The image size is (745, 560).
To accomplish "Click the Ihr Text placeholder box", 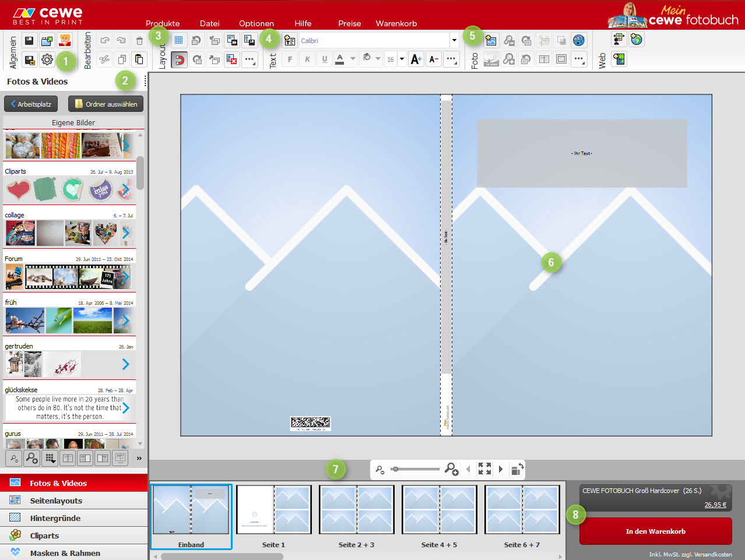I will (582, 153).
